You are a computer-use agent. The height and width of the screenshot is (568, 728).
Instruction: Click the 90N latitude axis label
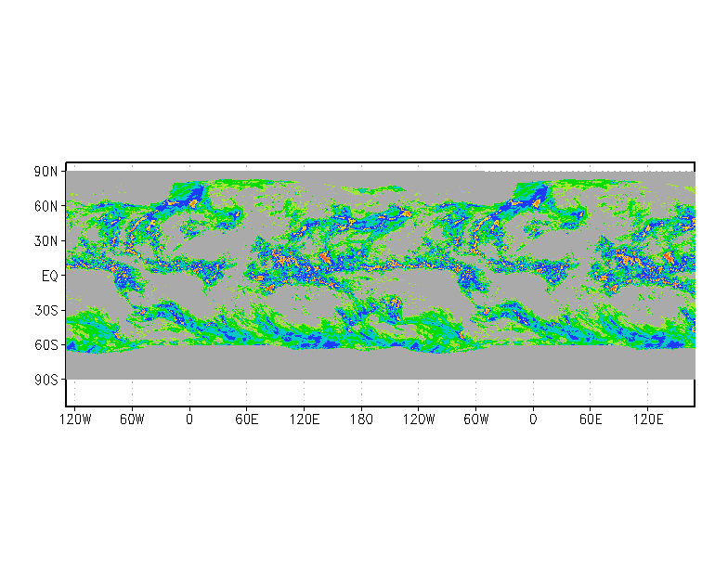pyautogui.click(x=46, y=172)
